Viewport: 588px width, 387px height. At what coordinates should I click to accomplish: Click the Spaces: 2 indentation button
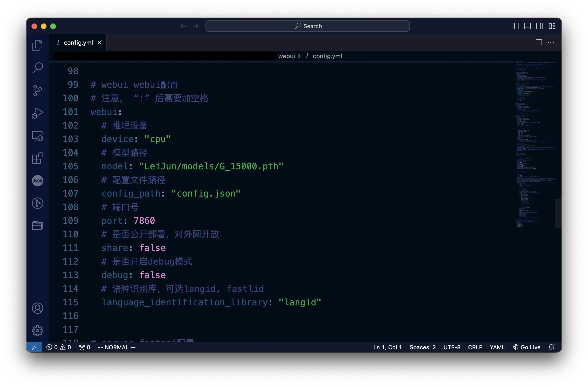[422, 347]
